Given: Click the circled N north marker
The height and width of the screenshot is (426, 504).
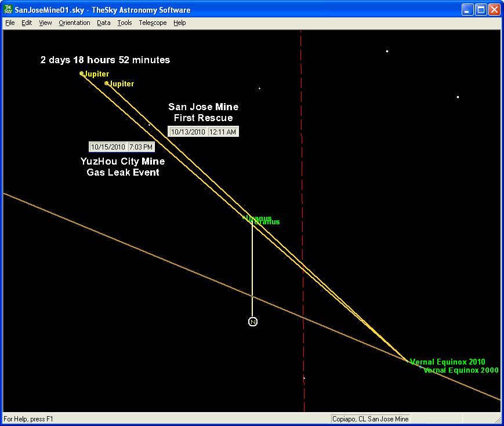Looking at the screenshot, I should coord(252,322).
